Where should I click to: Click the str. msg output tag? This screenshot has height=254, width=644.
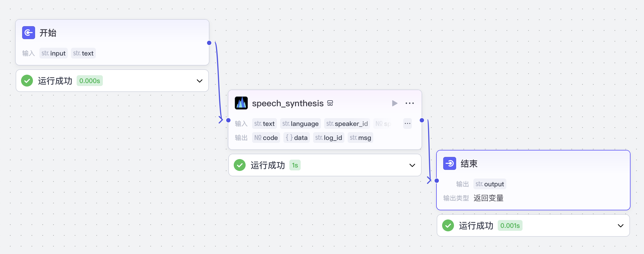click(x=361, y=138)
